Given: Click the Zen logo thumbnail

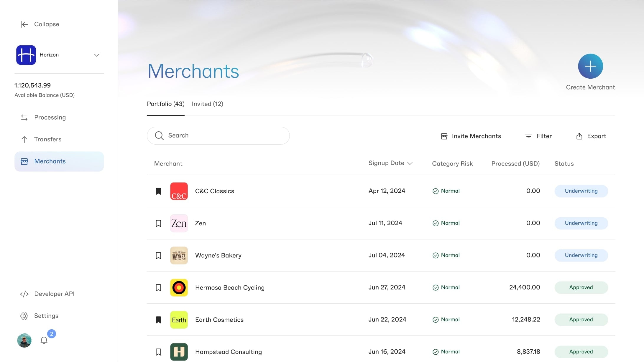Looking at the screenshot, I should pos(179,223).
